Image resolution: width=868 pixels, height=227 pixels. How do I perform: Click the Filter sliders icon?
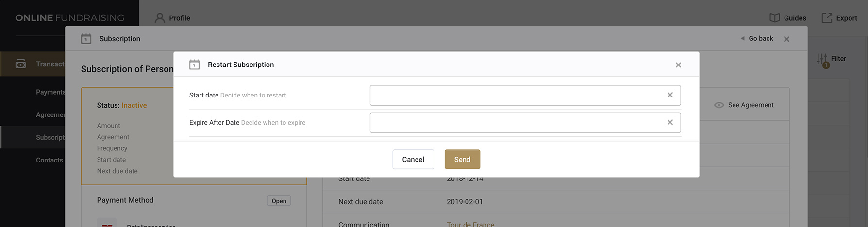[x=821, y=59]
